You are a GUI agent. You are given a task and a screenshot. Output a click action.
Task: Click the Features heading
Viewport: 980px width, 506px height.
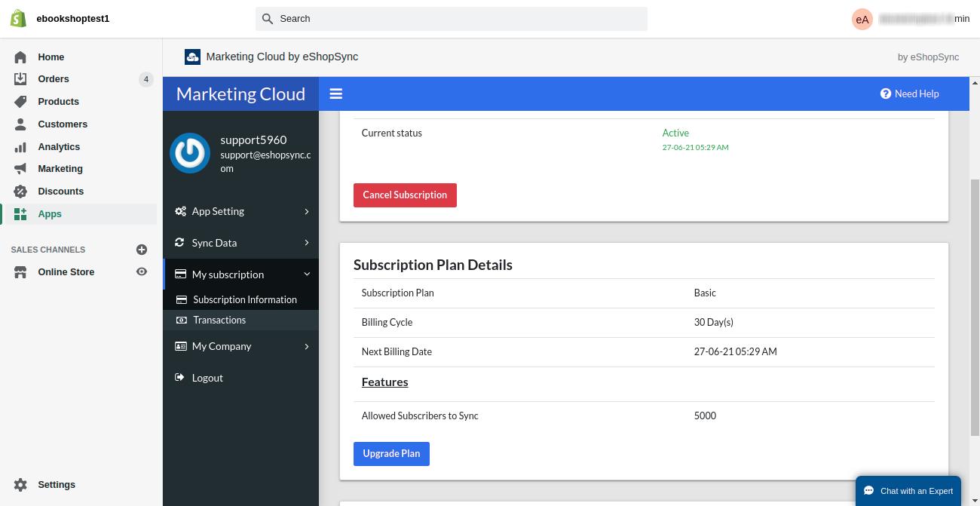tap(384, 382)
